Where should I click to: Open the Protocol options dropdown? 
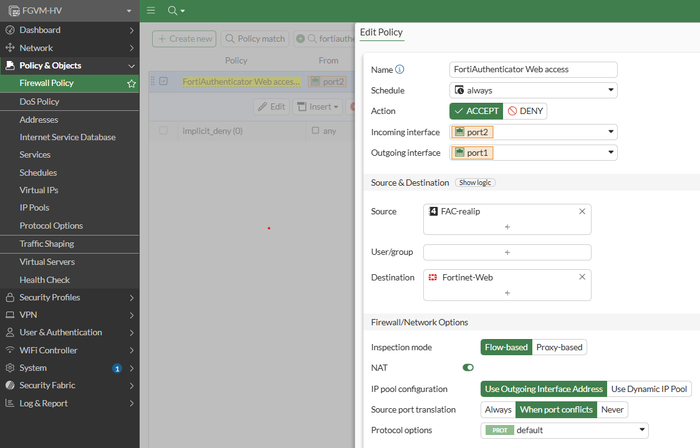pos(565,430)
